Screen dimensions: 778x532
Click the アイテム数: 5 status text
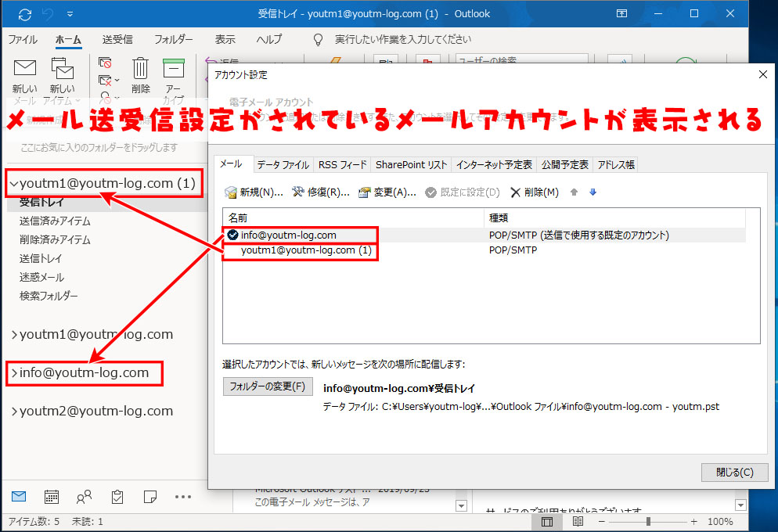tap(34, 522)
